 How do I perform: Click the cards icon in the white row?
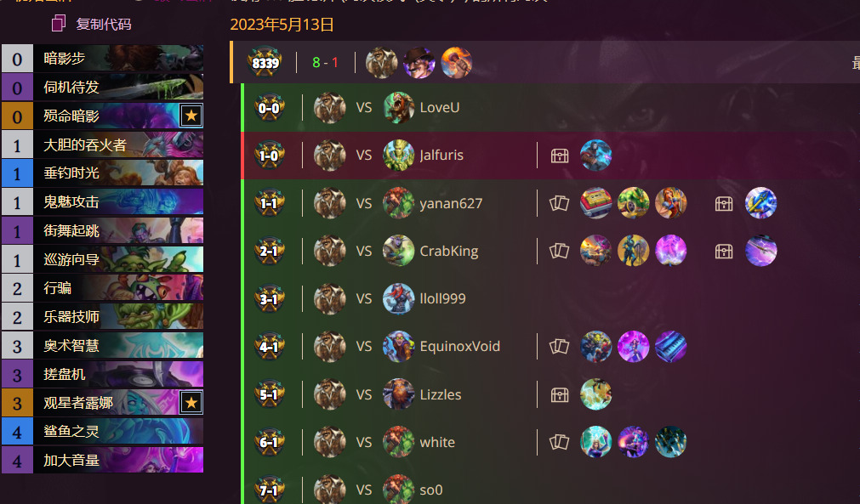pyautogui.click(x=559, y=442)
